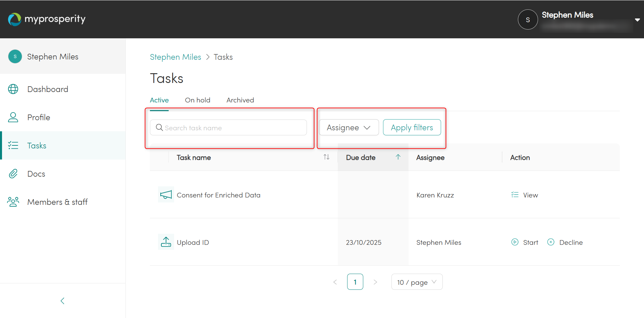Screen dimensions: 644x318
Task: Click the Stephen Miles assignee cell
Action: click(439, 242)
